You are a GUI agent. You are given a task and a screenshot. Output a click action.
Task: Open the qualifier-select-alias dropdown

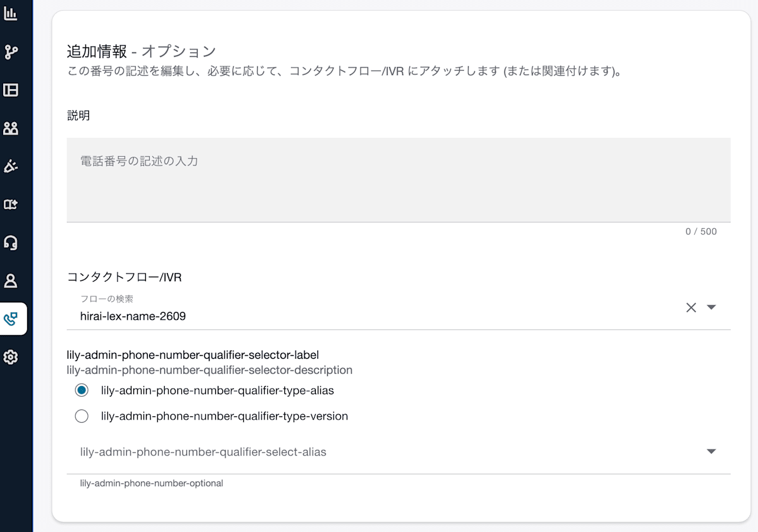pos(399,452)
